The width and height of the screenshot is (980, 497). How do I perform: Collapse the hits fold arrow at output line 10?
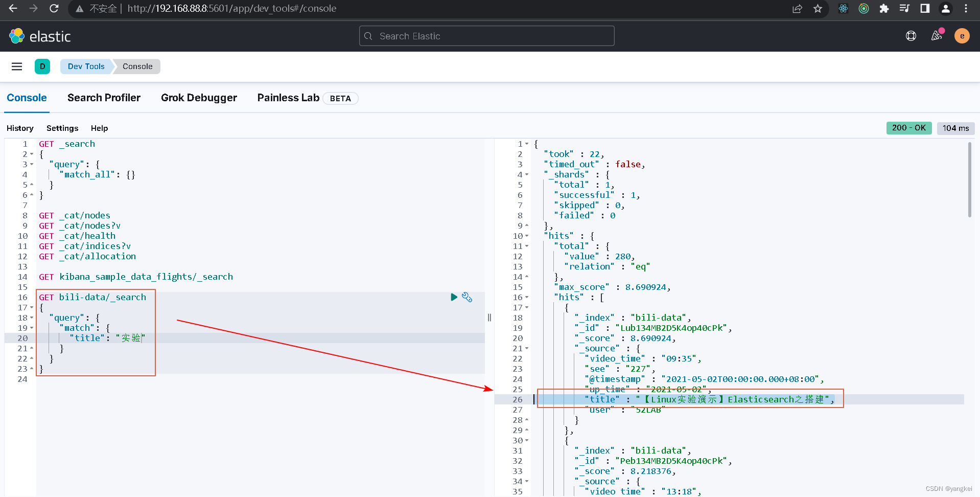pos(527,236)
